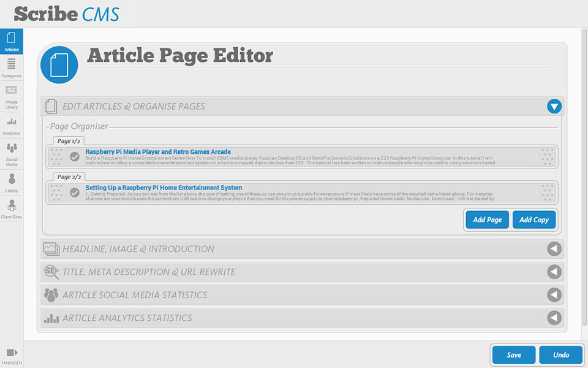Toggle checkmark on Setting Up Raspberry Pi article
This screenshot has width=588, height=368.
coord(75,193)
